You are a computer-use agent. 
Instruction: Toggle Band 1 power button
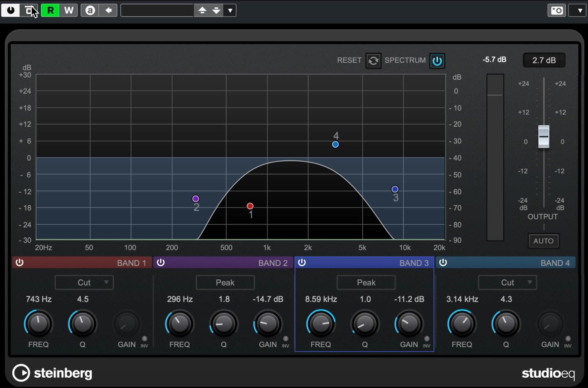pos(19,263)
